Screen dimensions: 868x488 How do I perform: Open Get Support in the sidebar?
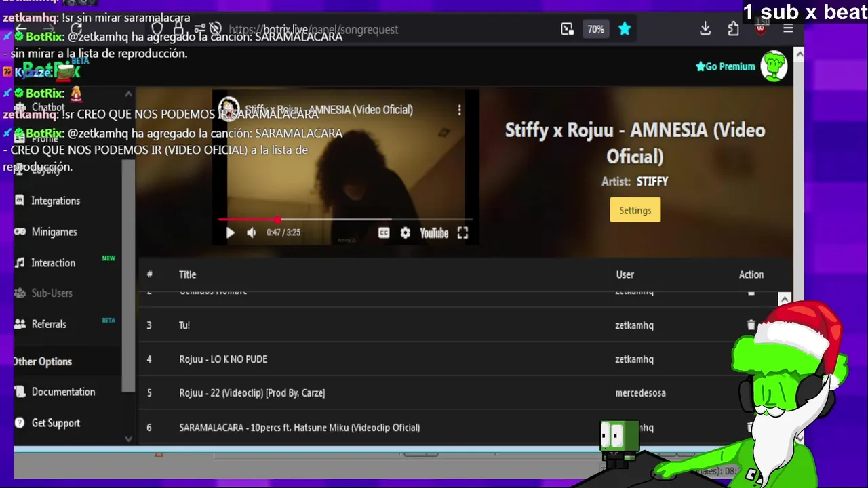click(56, 423)
